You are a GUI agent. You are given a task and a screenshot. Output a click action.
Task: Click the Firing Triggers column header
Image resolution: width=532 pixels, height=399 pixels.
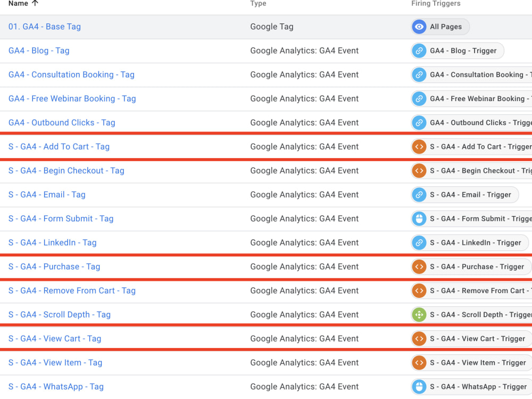pyautogui.click(x=436, y=3)
